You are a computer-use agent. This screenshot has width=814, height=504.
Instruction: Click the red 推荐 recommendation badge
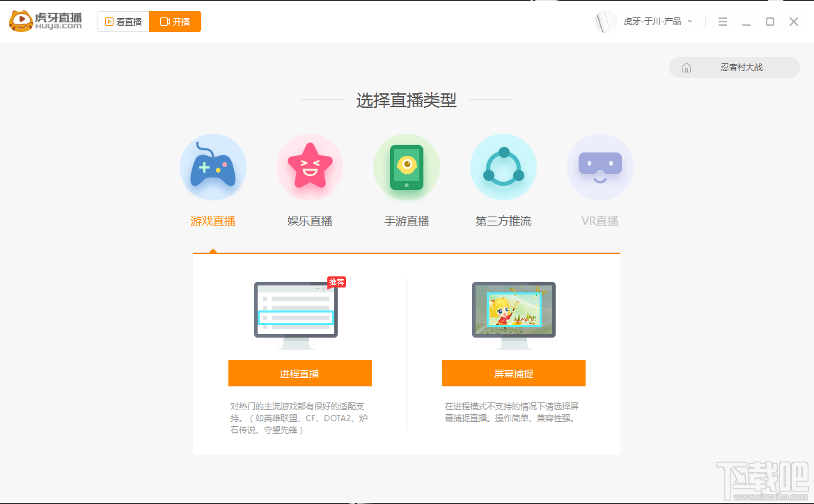(336, 282)
